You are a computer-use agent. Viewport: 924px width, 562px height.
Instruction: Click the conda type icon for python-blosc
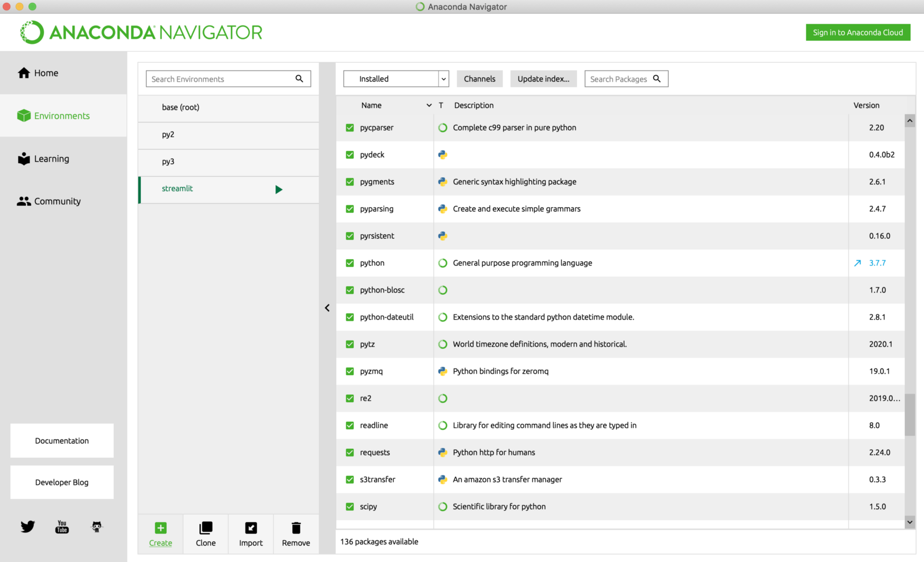pos(443,290)
